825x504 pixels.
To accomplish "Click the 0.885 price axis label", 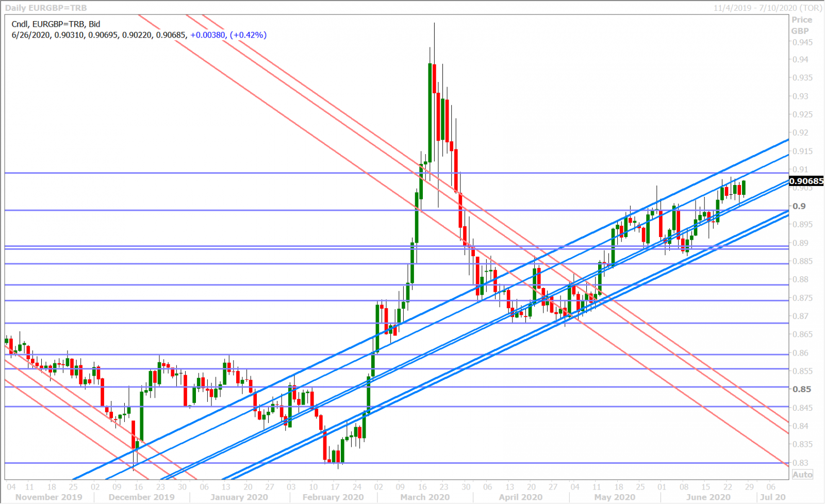I will tap(803, 261).
